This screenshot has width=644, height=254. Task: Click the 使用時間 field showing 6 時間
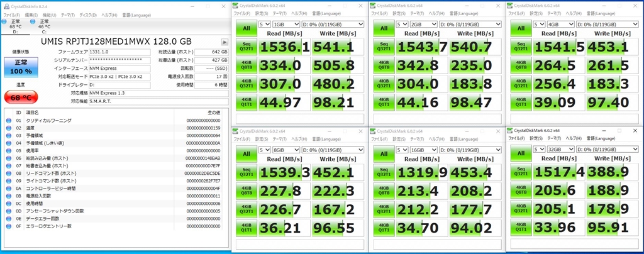[x=211, y=85]
